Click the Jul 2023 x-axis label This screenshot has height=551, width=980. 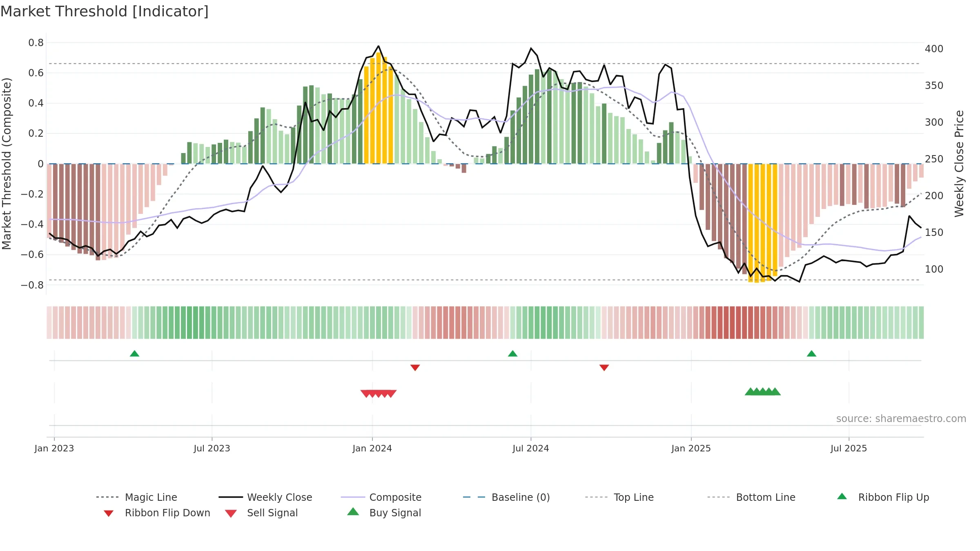click(x=212, y=449)
